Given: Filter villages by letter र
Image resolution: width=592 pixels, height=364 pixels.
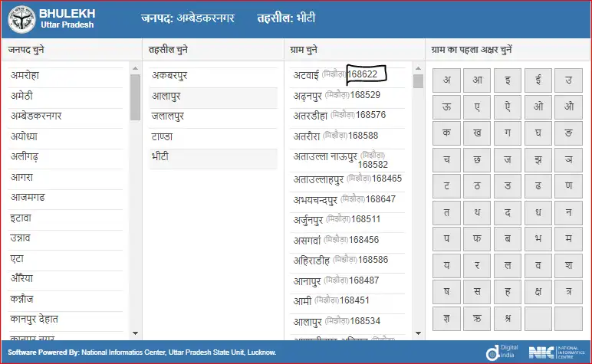Looking at the screenshot, I should click(x=477, y=266).
